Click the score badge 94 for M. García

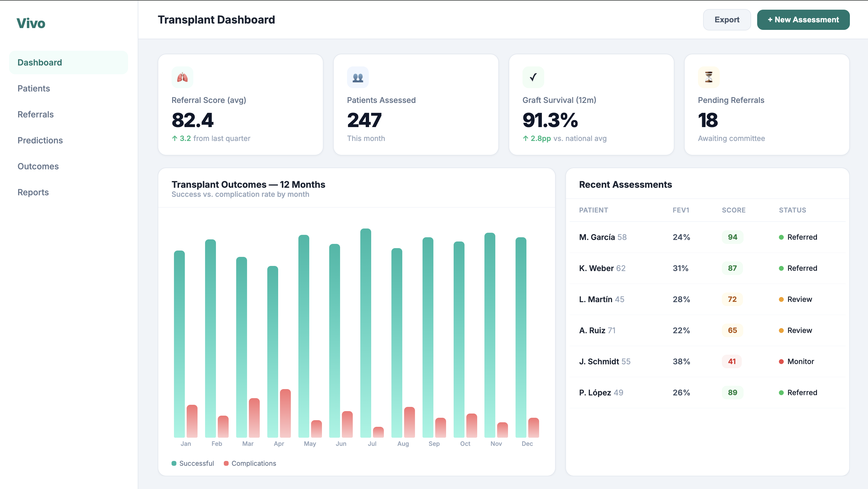(x=732, y=237)
